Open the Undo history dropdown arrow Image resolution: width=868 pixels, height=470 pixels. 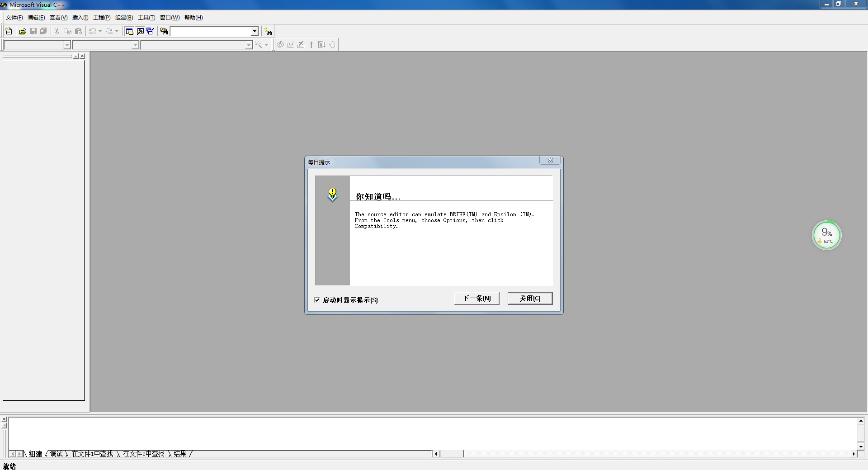[x=100, y=31]
